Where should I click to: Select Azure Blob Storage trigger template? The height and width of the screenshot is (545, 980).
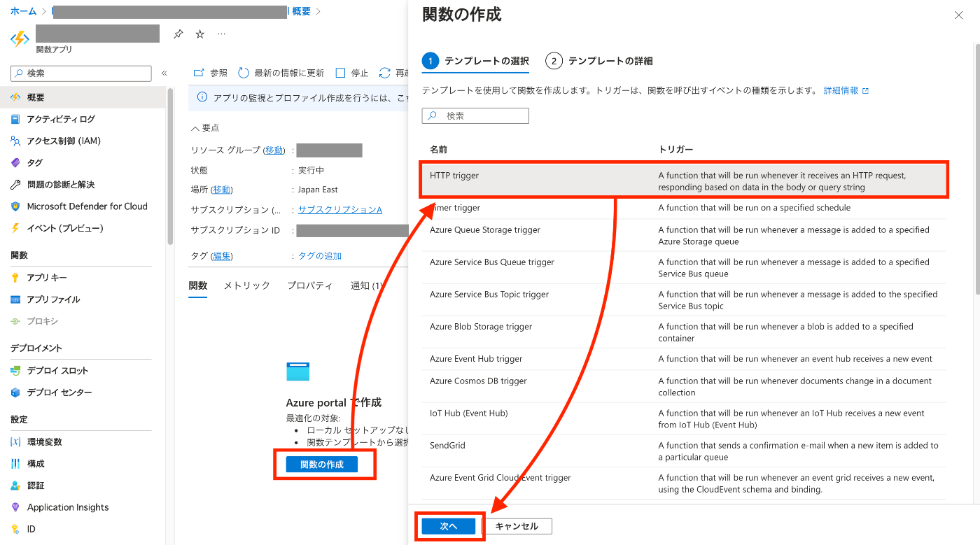[x=684, y=332]
